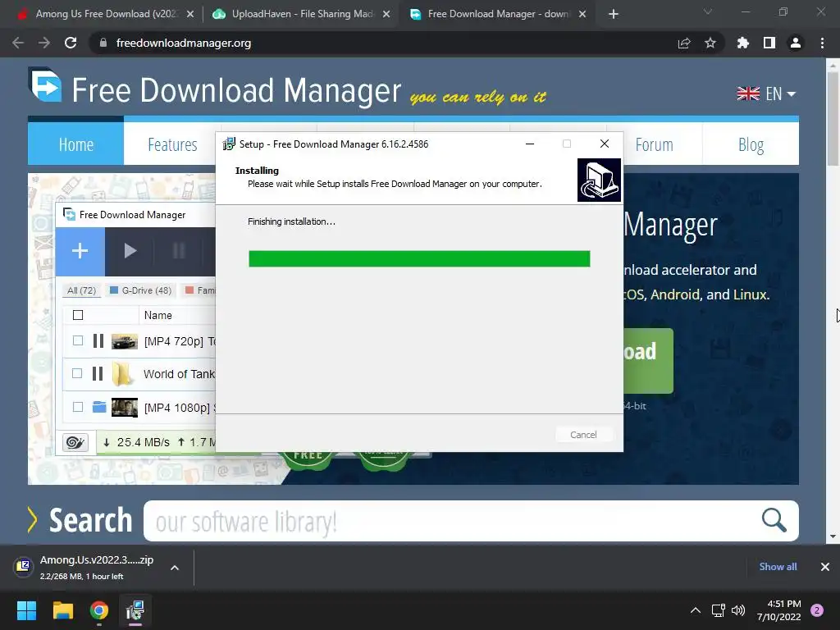
Task: Go forward in browser history
Action: [x=44, y=43]
